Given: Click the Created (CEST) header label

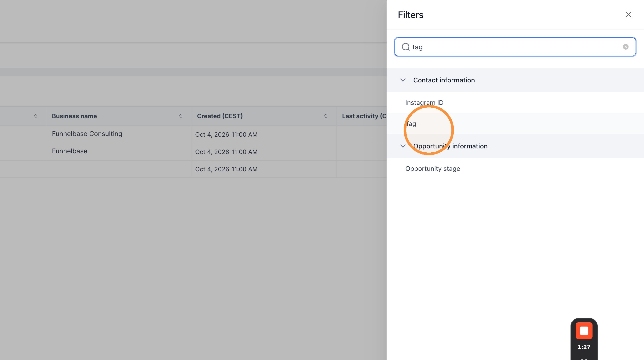Looking at the screenshot, I should pos(220,116).
